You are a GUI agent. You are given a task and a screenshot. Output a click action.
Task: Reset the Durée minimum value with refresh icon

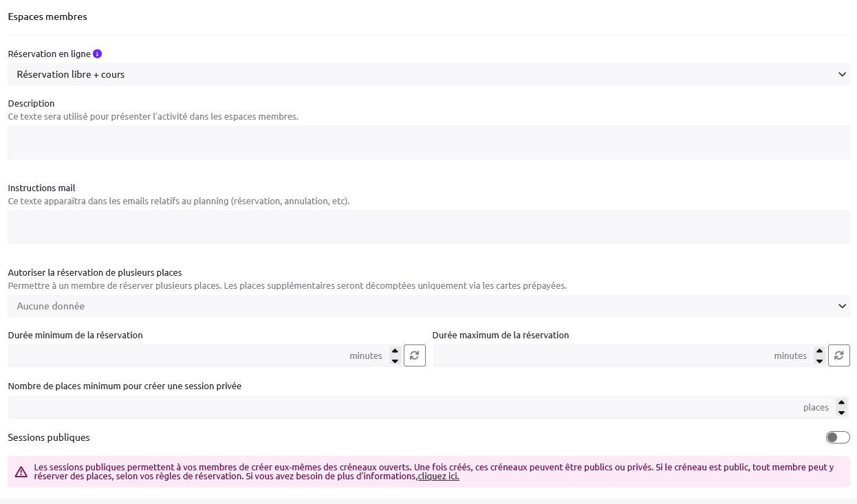click(414, 355)
